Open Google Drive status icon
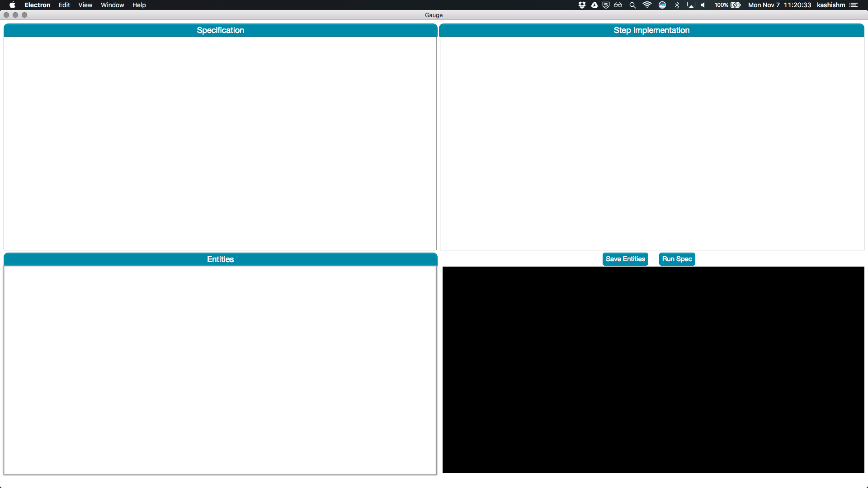The image size is (868, 488). point(594,5)
